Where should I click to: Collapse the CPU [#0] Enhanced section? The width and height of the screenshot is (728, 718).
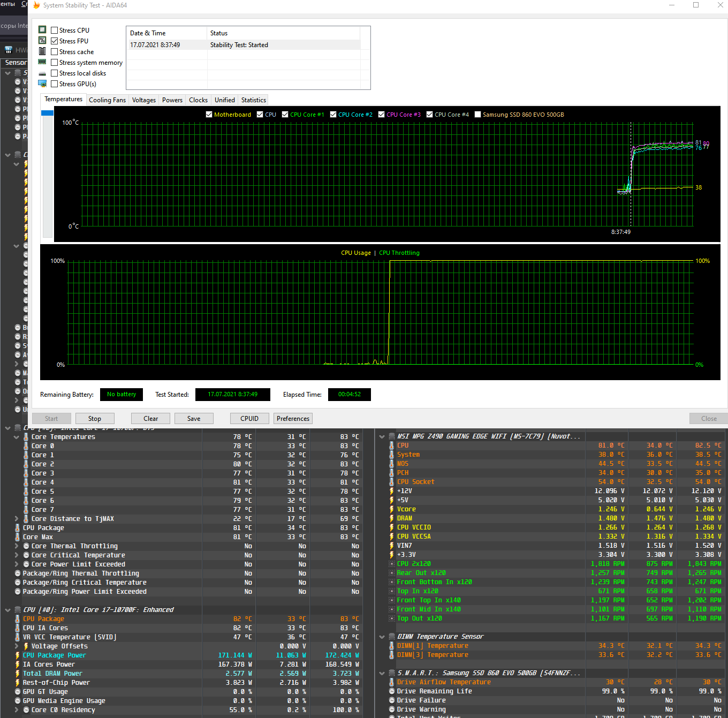click(8, 610)
